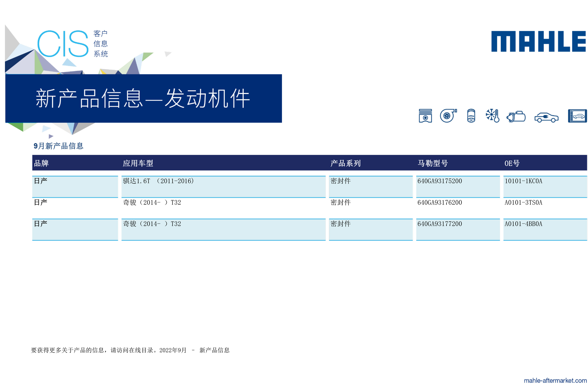Click the 品牌 column header
This screenshot has height=384, width=588.
(41, 163)
